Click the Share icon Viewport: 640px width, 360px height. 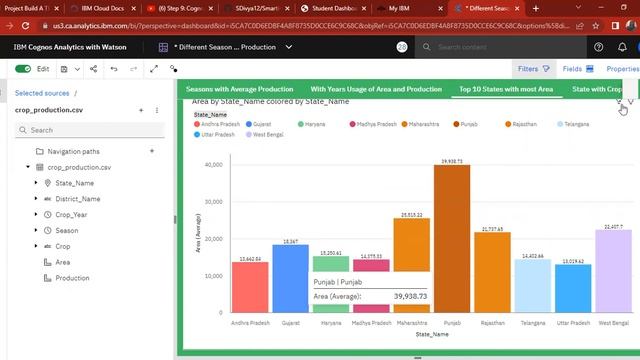tap(93, 69)
